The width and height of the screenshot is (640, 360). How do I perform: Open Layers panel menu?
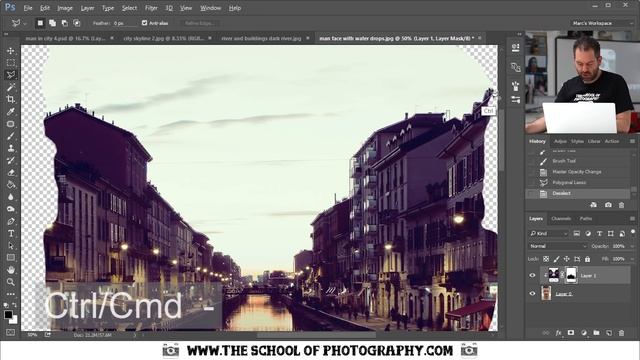point(632,219)
